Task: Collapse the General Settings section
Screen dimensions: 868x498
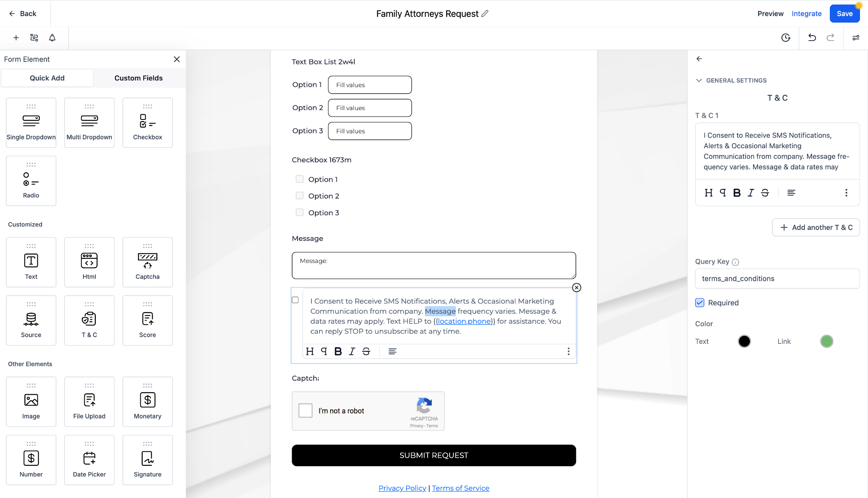Action: tap(699, 80)
